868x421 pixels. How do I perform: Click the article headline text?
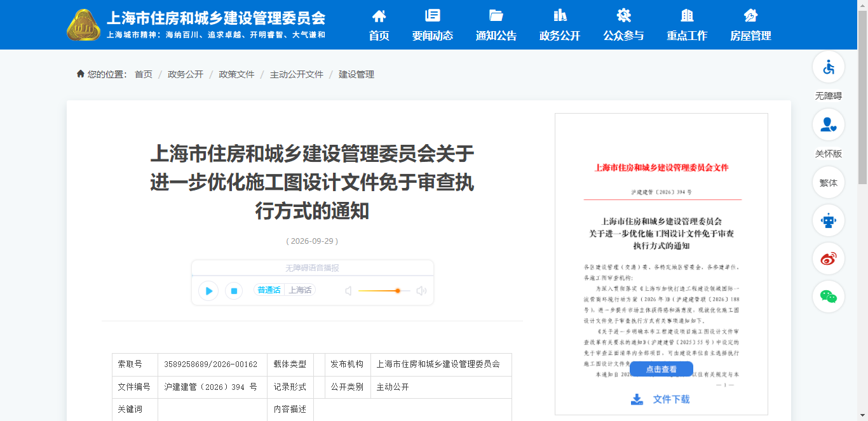tap(312, 182)
